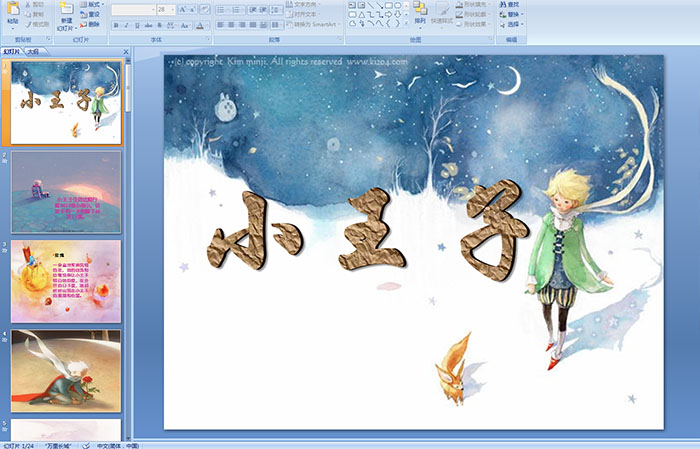Toggle numbered list
The height and width of the screenshot is (449, 700).
coord(238,9)
